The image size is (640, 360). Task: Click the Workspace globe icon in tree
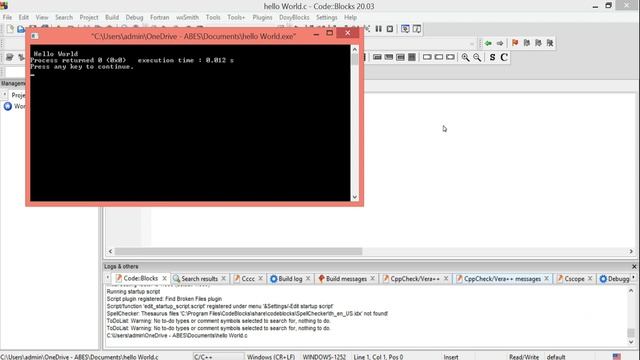[8, 106]
